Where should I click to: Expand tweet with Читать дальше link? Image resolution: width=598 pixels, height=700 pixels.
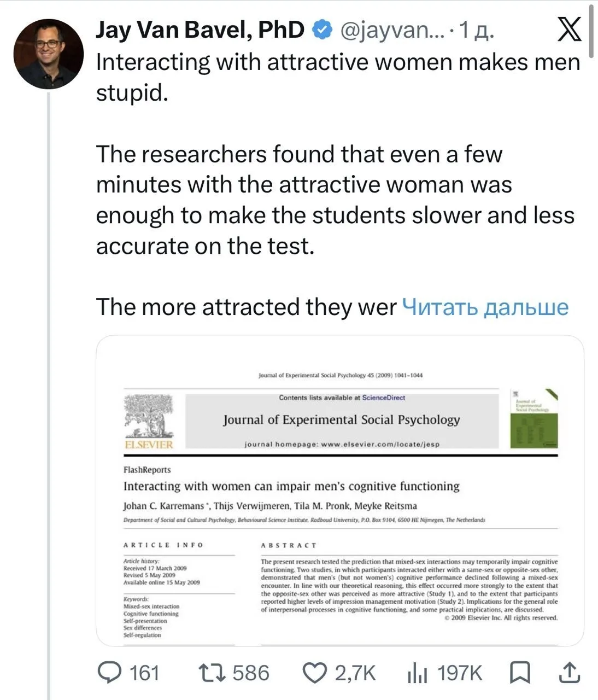coord(485,307)
